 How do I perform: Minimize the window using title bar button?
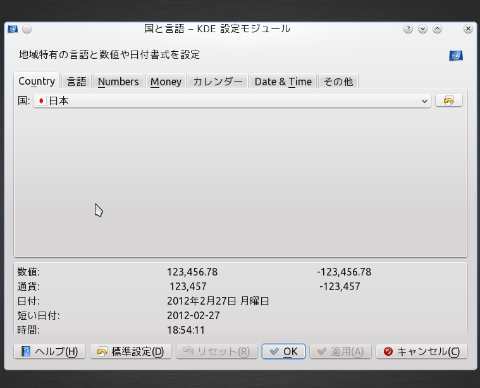coord(423,29)
